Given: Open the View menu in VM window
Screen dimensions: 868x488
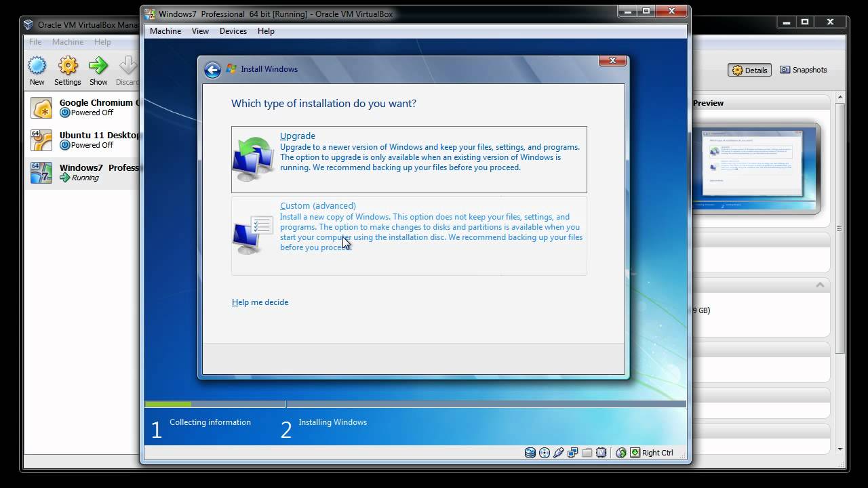Looking at the screenshot, I should click(200, 31).
